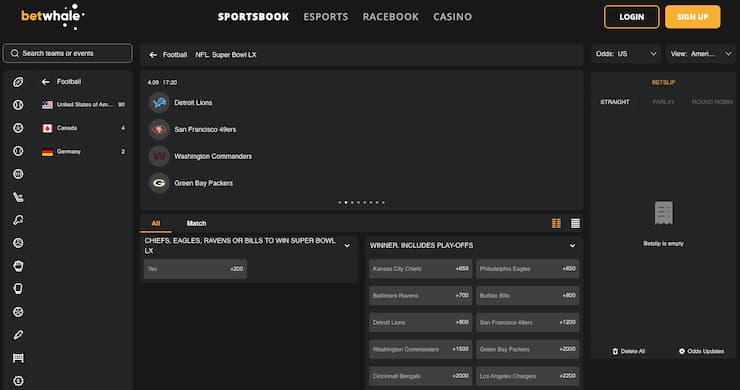
Task: Click the last carousel pagination dot
Action: 383,203
